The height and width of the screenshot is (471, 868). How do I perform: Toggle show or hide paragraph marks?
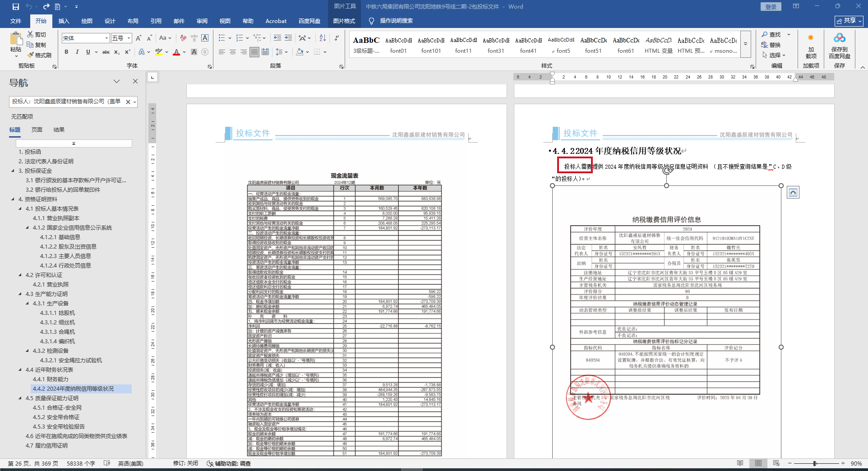tap(337, 38)
